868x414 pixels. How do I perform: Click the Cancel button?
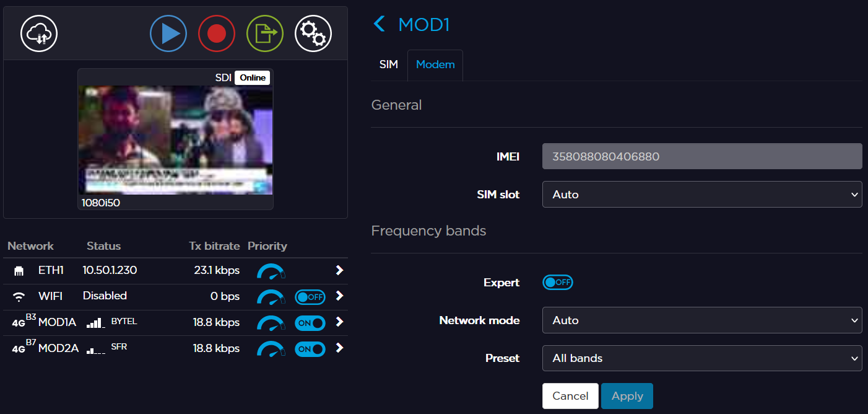[x=570, y=396]
